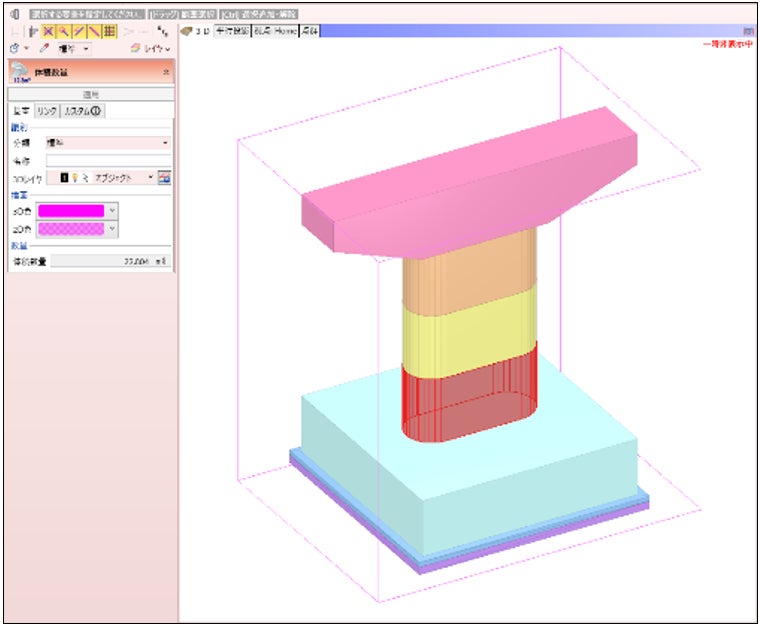This screenshot has height=626, width=760.
Task: Toggle the grid snap icon in toolbar
Action: (109, 32)
